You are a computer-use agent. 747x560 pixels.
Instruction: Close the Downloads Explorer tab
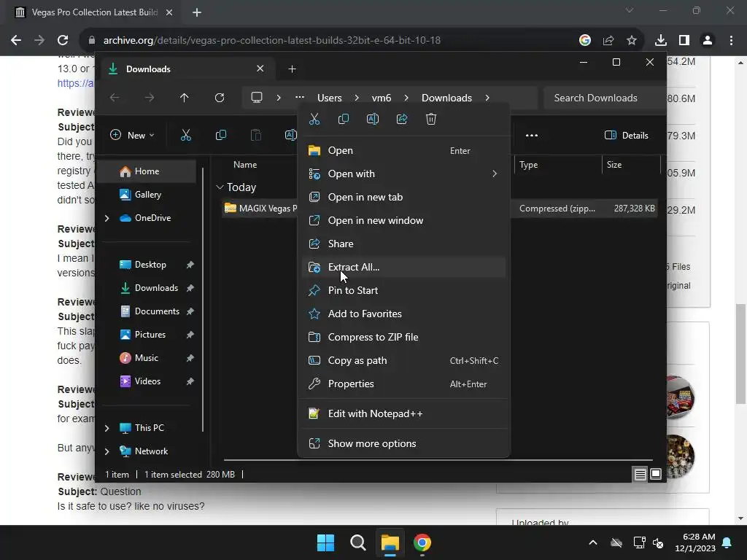pyautogui.click(x=260, y=69)
